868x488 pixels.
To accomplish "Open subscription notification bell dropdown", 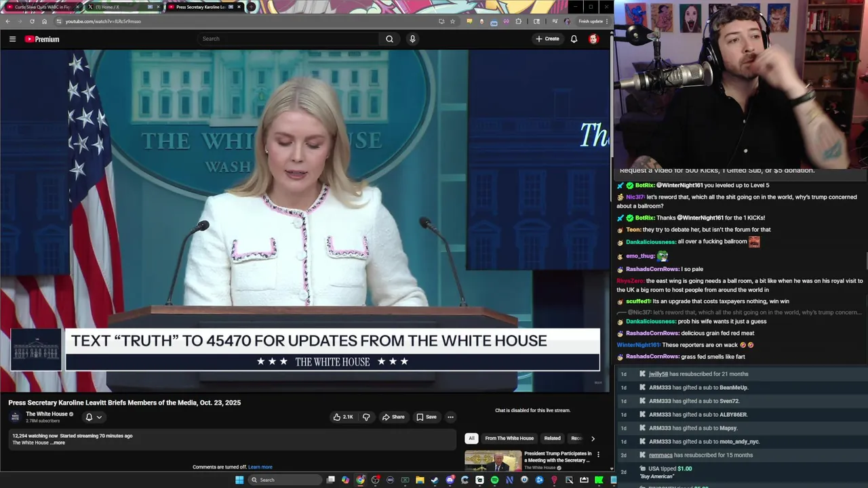I will coord(94,417).
